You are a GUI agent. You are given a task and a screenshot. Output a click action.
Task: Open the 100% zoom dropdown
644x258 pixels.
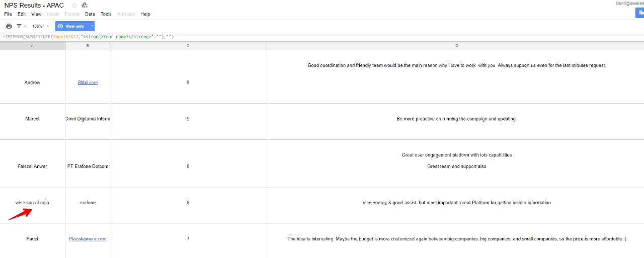(x=40, y=26)
